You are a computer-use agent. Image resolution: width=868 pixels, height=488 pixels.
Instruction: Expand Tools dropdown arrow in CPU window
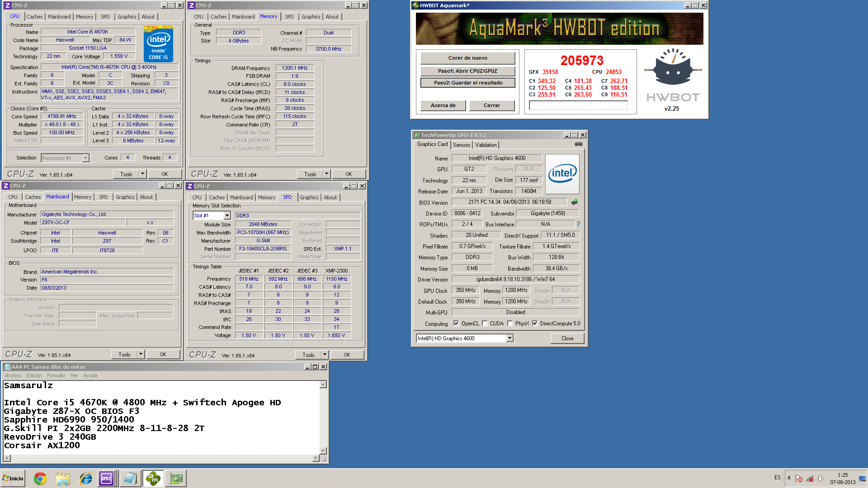tap(142, 174)
